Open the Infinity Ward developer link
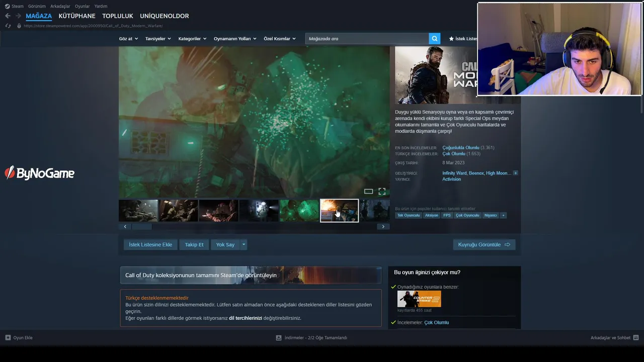The height and width of the screenshot is (362, 644). (x=454, y=173)
